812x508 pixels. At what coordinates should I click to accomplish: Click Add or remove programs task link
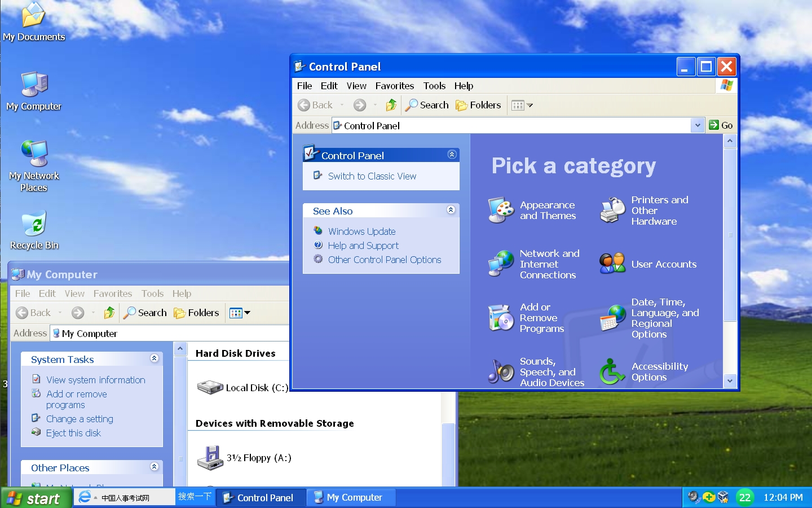(77, 399)
